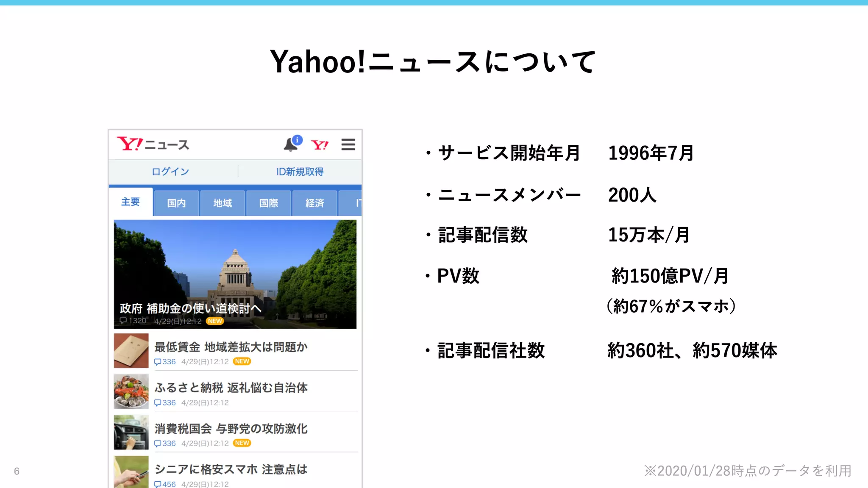Click NEW badge under 消費税国会 article
This screenshot has height=488, width=868.
coord(242,443)
